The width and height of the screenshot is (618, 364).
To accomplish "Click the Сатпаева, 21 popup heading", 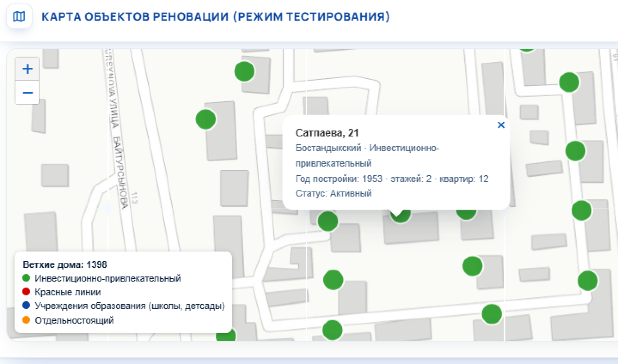I will pos(327,132).
